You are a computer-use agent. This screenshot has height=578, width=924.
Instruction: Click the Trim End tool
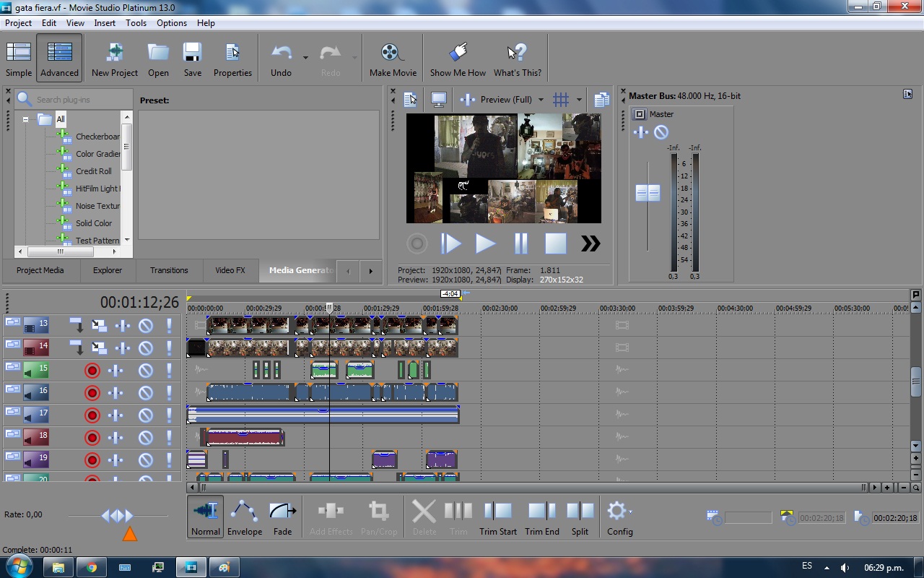coord(542,517)
